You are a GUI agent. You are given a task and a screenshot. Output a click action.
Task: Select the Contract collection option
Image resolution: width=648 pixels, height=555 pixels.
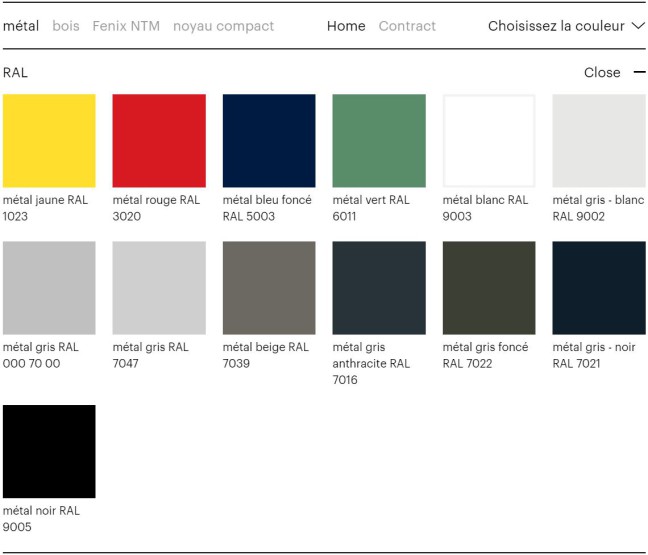click(407, 26)
